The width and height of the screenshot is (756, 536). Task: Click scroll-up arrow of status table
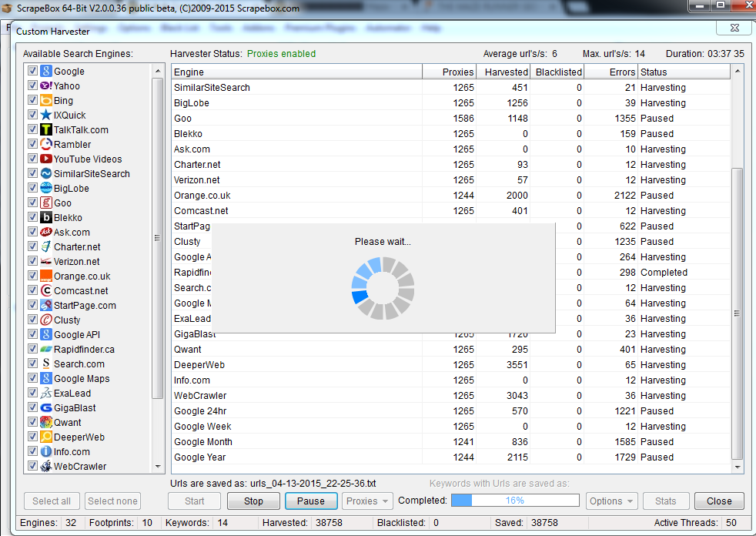(x=738, y=72)
